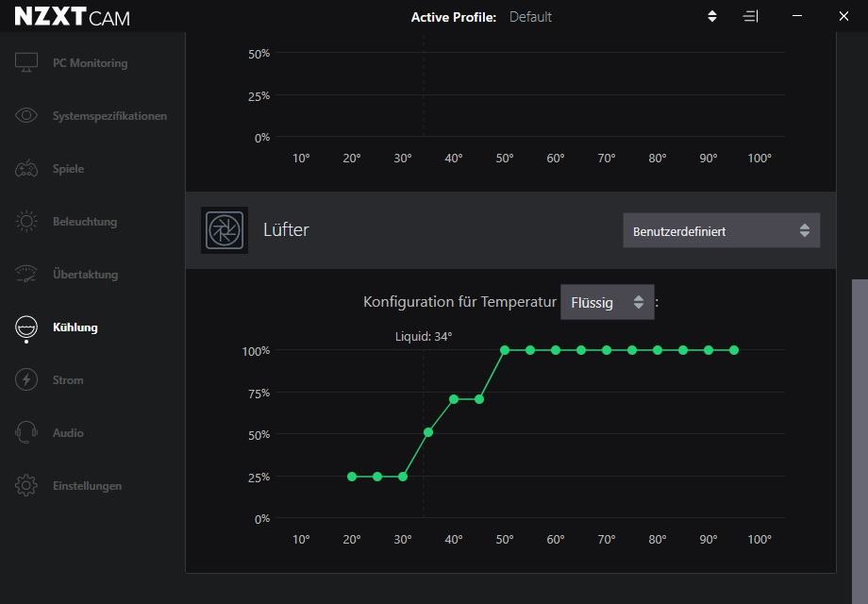This screenshot has width=868, height=604.
Task: Open the Spiele section
Action: (x=68, y=169)
